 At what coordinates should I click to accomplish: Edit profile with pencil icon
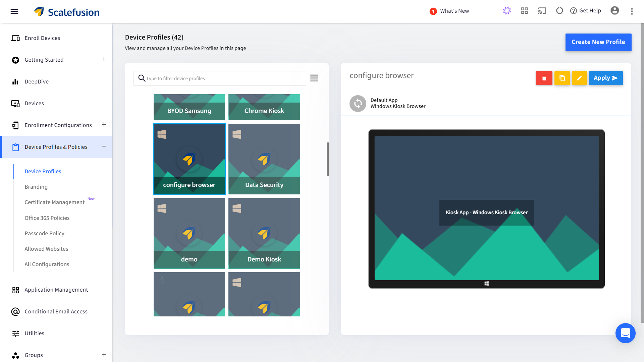(579, 78)
